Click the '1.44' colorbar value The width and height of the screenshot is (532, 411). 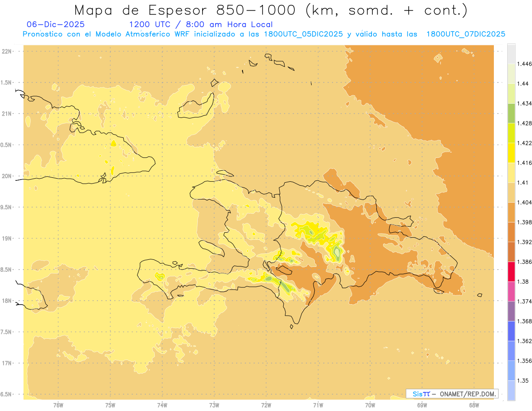(x=523, y=84)
